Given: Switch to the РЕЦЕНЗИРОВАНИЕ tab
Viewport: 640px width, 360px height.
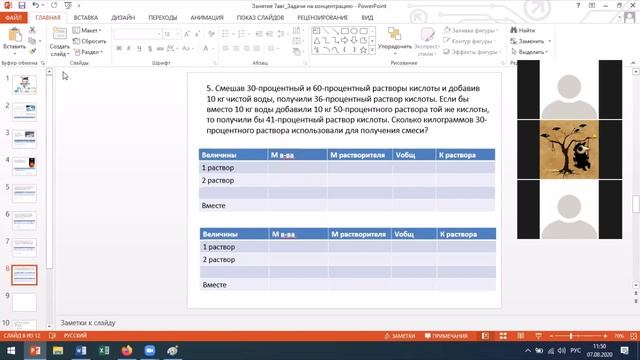Looking at the screenshot, I should (322, 18).
